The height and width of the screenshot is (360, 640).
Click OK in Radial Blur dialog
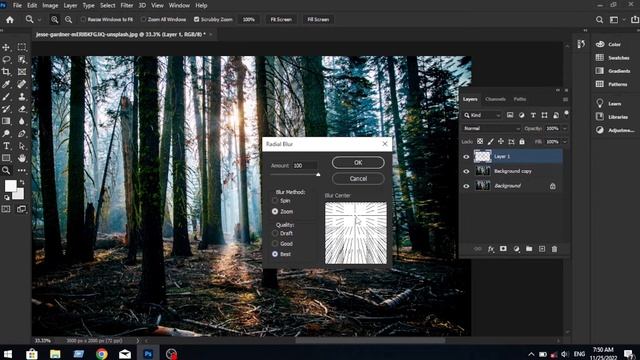coord(358,162)
